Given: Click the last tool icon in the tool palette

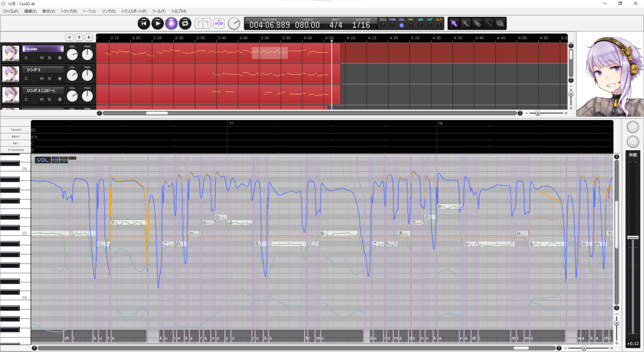Looking at the screenshot, I should click(x=500, y=23).
